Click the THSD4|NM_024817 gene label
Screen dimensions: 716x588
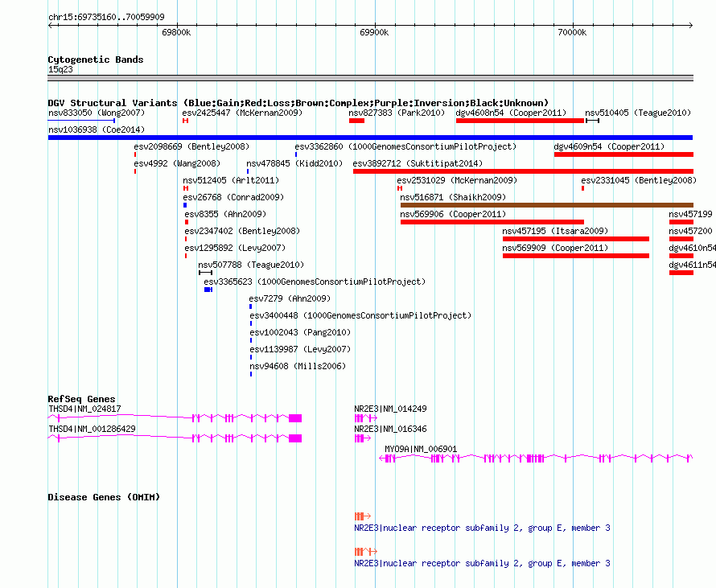tap(84, 409)
